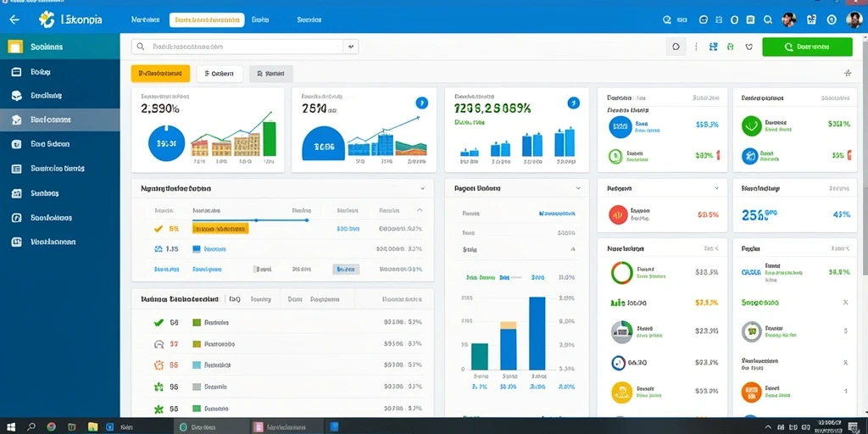Image resolution: width=868 pixels, height=434 pixels.
Task: Click the magnifier icon in the blue header
Action: pyautogui.click(x=768, y=20)
